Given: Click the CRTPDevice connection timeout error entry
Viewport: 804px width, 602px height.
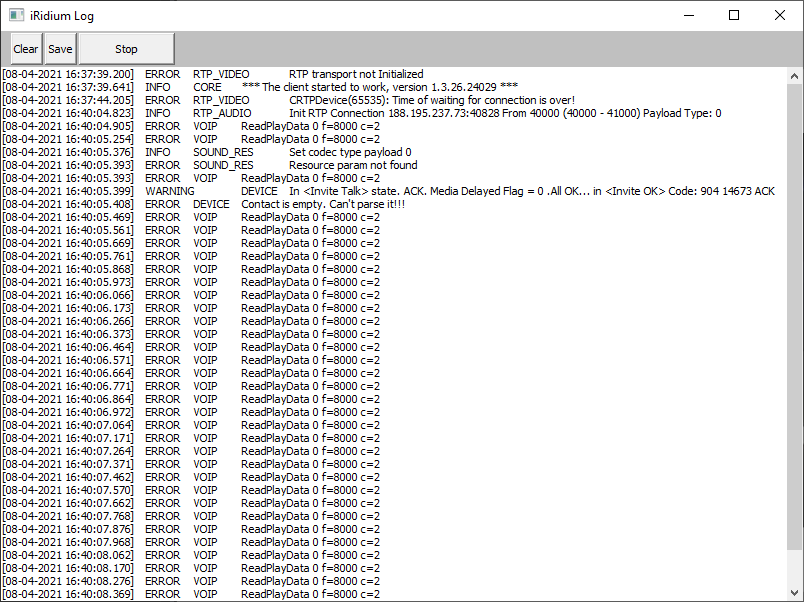Looking at the screenshot, I should coord(431,100).
